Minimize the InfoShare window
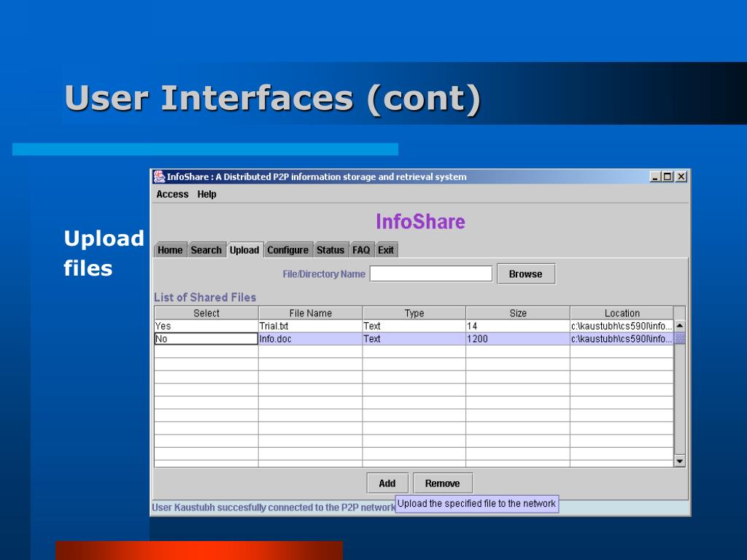Viewport: 747px width, 560px height. point(655,176)
